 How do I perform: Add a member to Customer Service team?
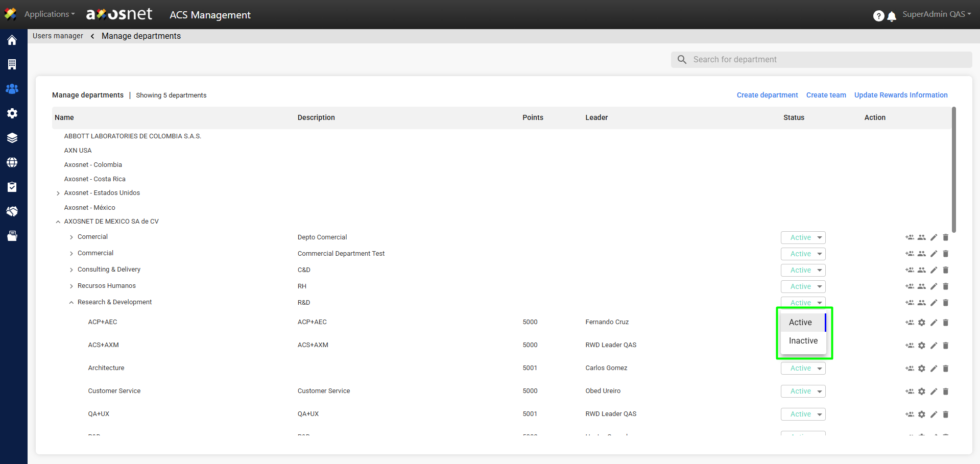click(x=910, y=392)
